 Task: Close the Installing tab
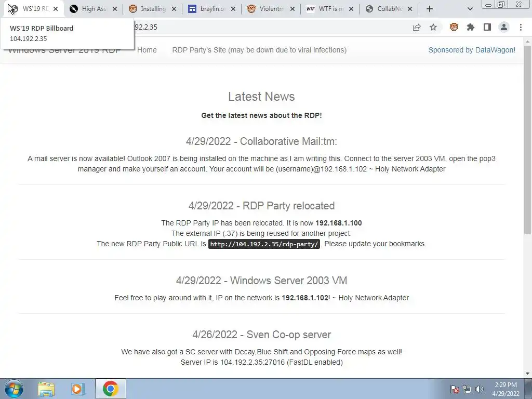click(174, 9)
